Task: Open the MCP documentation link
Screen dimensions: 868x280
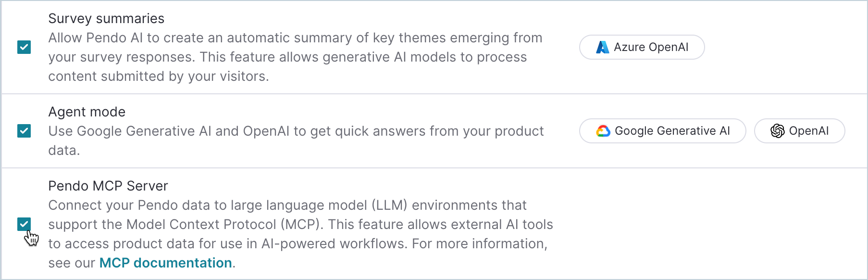Action: point(165,263)
